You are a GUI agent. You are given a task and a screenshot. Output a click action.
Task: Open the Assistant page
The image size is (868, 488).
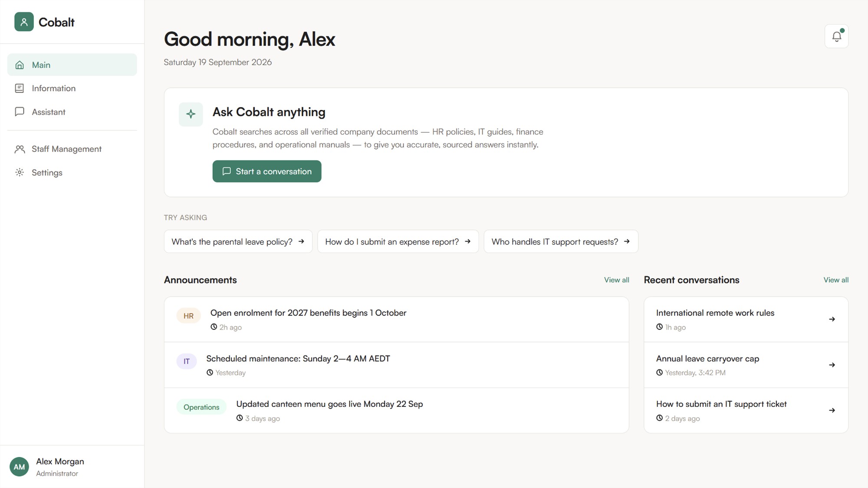(72, 111)
